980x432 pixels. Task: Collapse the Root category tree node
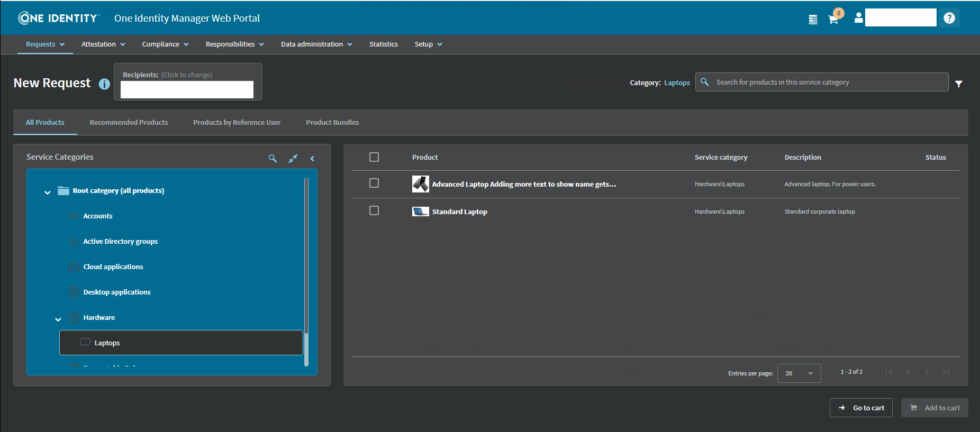[48, 192]
